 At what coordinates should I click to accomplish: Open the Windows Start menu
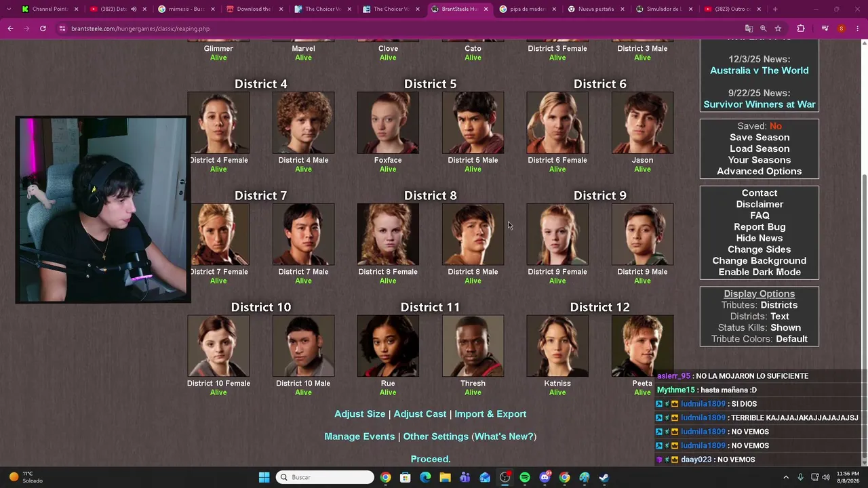pyautogui.click(x=264, y=477)
